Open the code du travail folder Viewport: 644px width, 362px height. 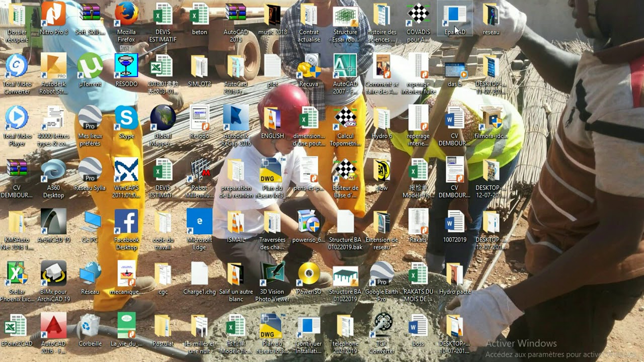click(x=163, y=230)
